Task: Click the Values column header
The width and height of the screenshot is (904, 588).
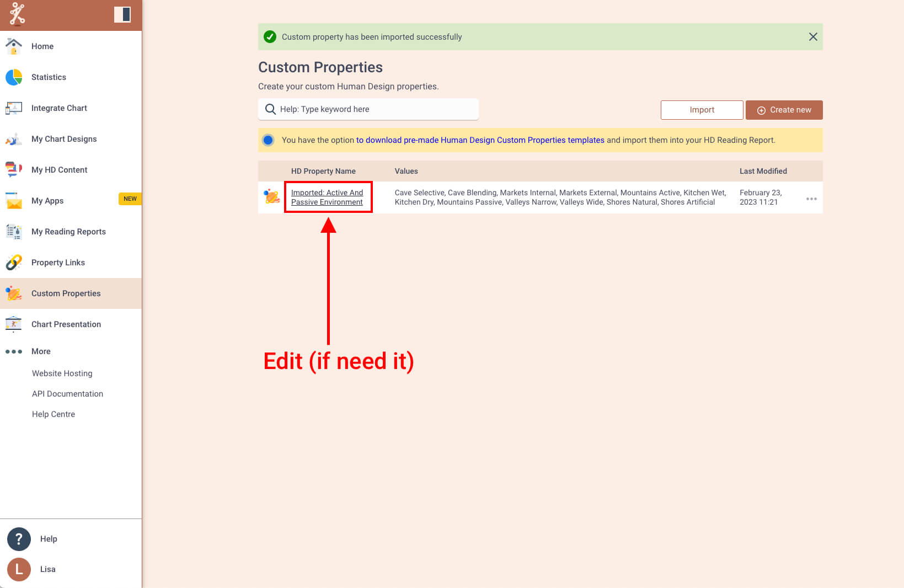Action: coord(406,171)
